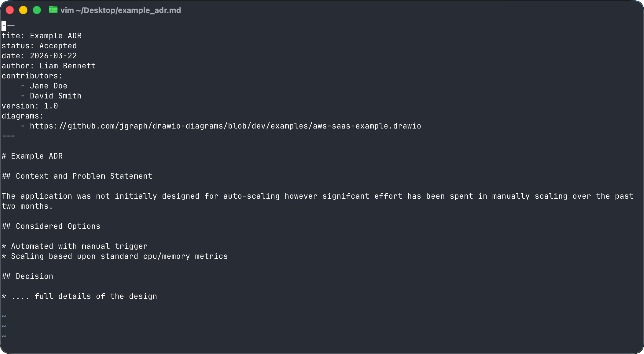The image size is (644, 354).
Task: Click the 'Automated with manual trigger' bullet
Action: pos(79,246)
